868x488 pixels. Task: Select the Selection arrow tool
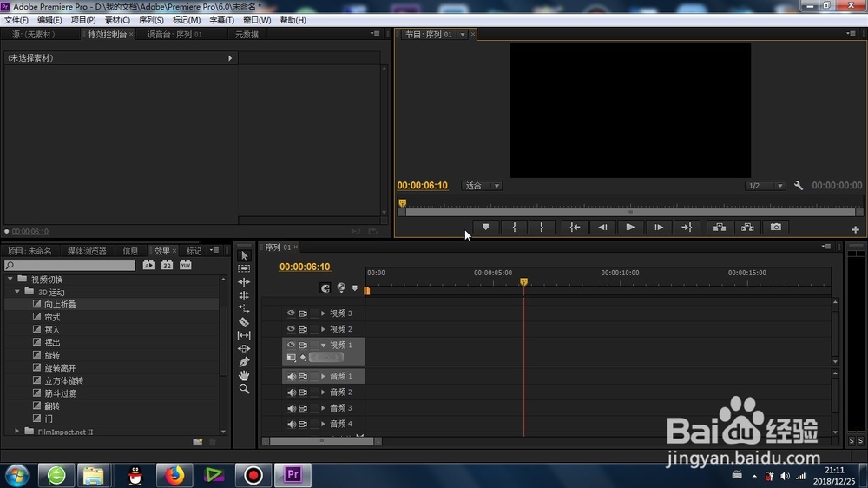click(x=244, y=256)
